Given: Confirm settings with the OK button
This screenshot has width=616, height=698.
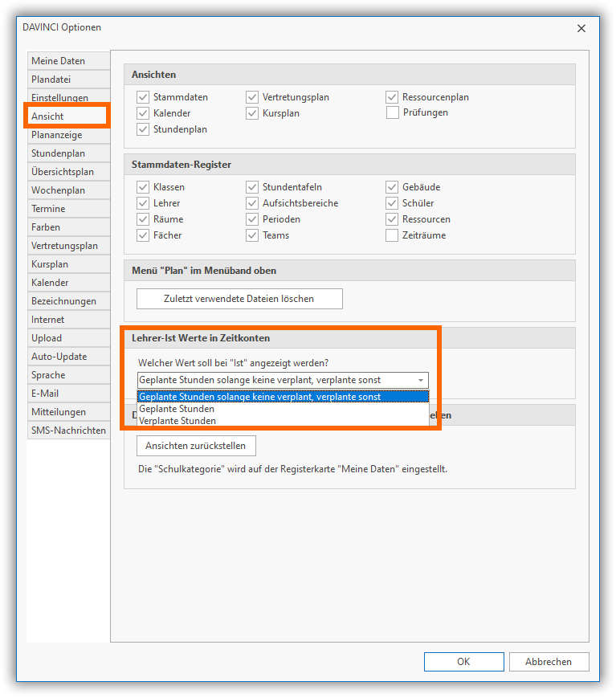Looking at the screenshot, I should (x=463, y=662).
